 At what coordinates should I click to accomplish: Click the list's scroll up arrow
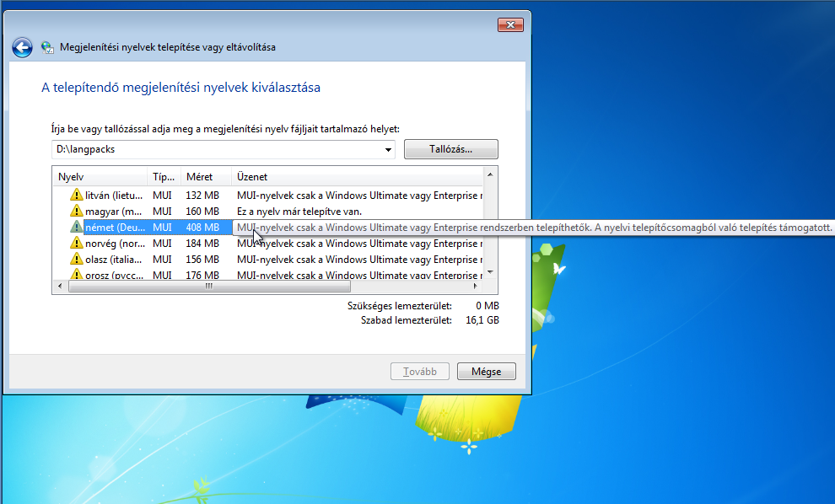[x=490, y=174]
